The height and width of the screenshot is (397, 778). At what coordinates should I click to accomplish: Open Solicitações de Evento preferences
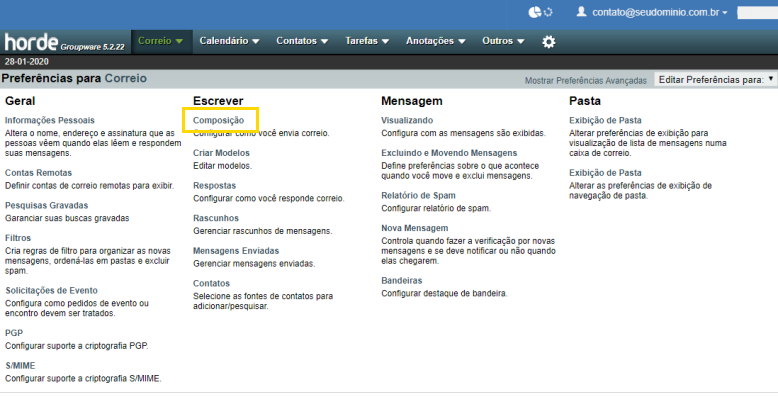coord(51,290)
